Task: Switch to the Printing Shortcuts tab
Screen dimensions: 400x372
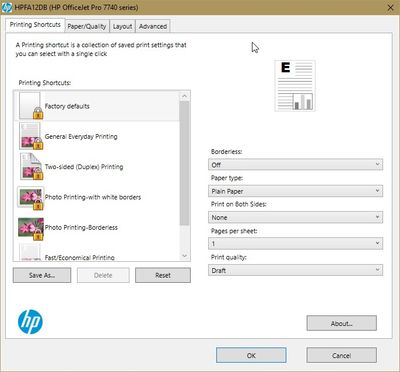Action: click(35, 25)
